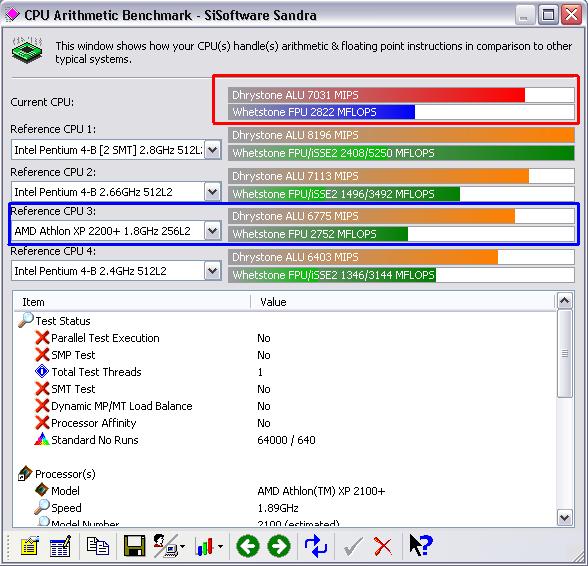The height and width of the screenshot is (566, 588).
Task: Click the magnifier icon beside Test Status
Action: [x=26, y=320]
